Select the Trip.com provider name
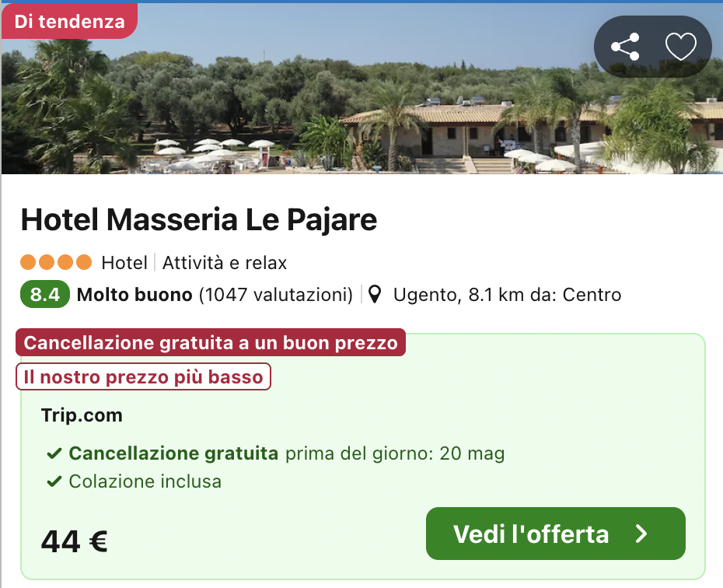 [82, 415]
